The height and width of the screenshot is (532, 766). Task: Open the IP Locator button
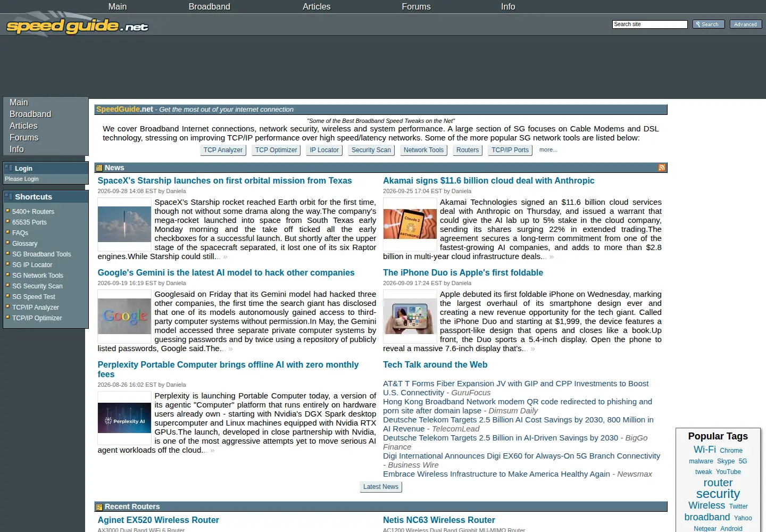coord(324,150)
